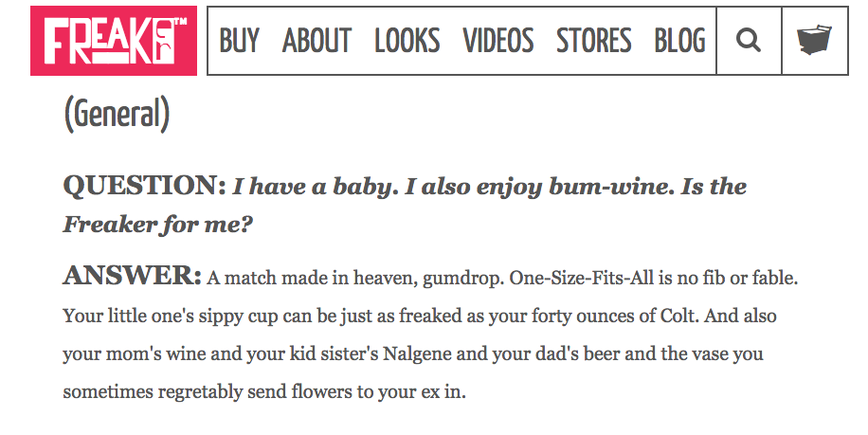Open the shopping cart icon
The width and height of the screenshot is (868, 435).
(x=814, y=41)
